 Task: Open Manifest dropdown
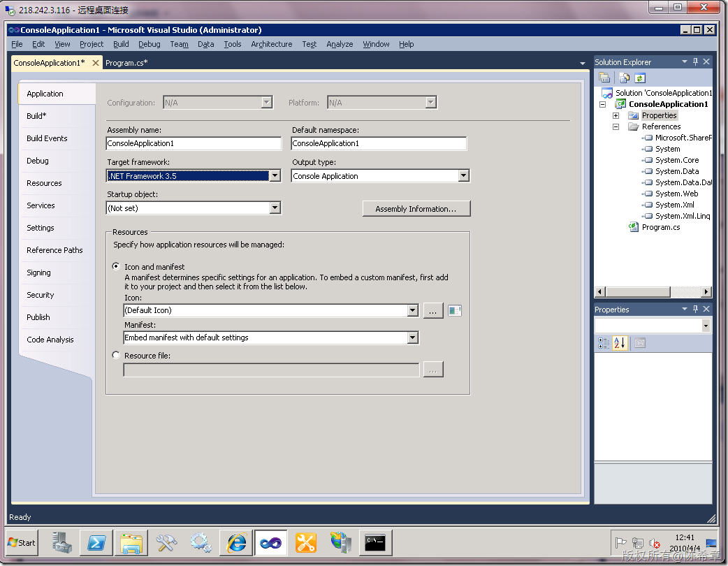[413, 338]
